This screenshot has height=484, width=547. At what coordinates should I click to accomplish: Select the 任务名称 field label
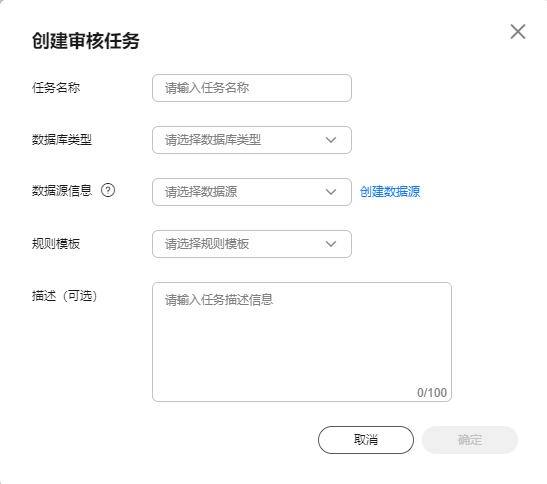tap(56, 88)
